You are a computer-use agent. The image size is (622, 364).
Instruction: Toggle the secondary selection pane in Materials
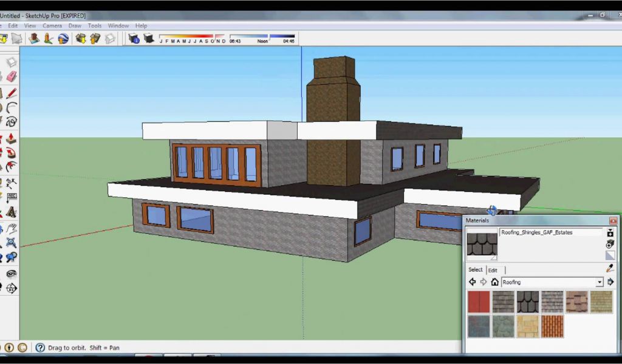point(610,233)
